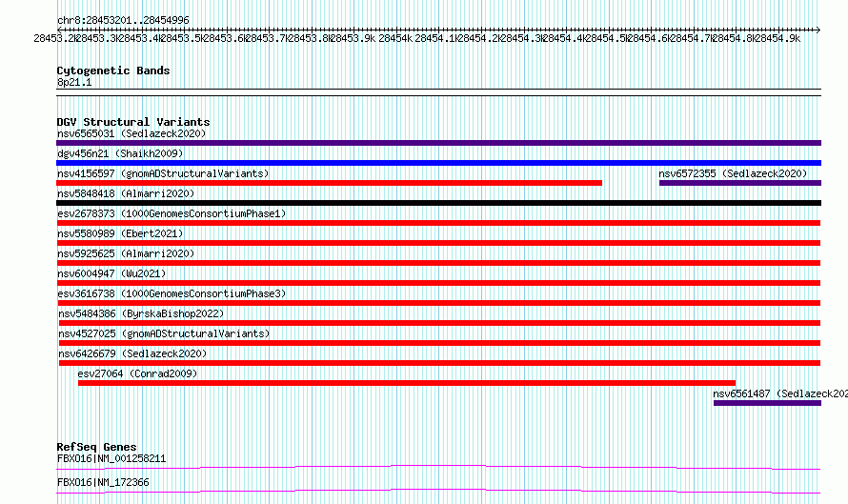Click the nsv6565031 (Sedlazeck2020) variant bar
The image size is (848, 504).
pos(438,143)
